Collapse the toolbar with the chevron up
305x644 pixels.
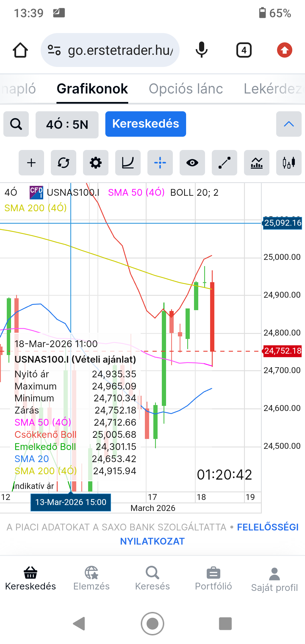[289, 124]
